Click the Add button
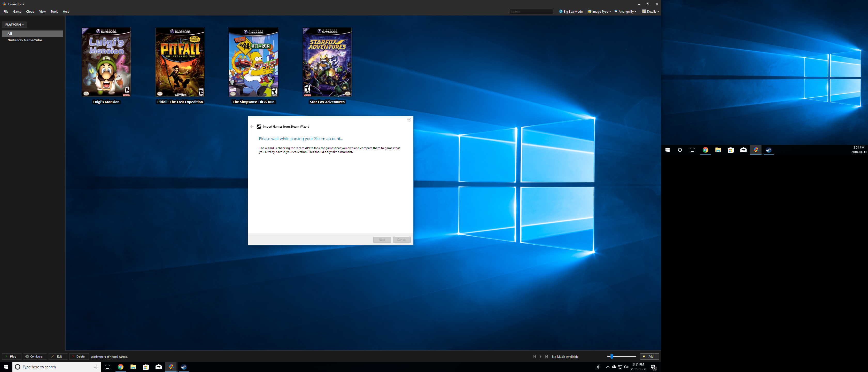868x372 pixels. (x=649, y=357)
